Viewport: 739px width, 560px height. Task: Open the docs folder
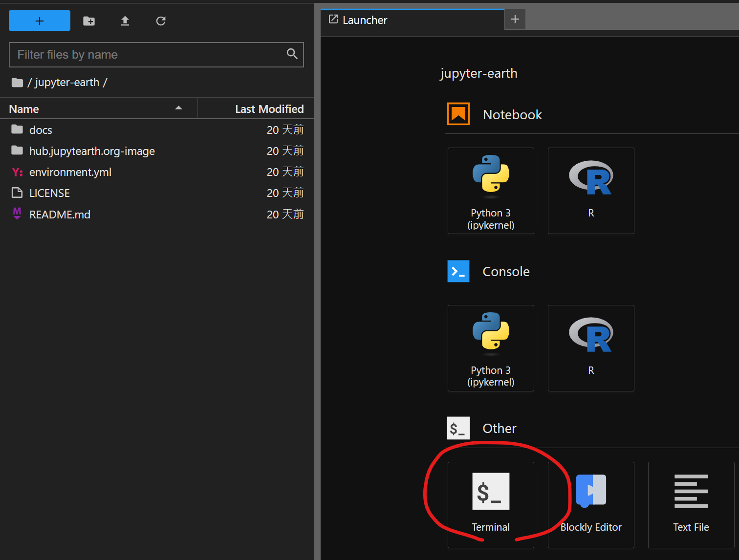click(x=41, y=130)
